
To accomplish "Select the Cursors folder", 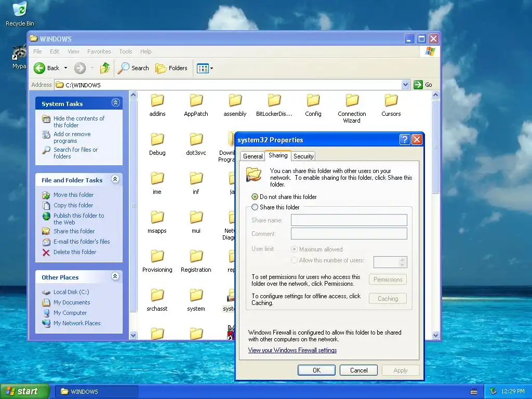I will tap(391, 105).
